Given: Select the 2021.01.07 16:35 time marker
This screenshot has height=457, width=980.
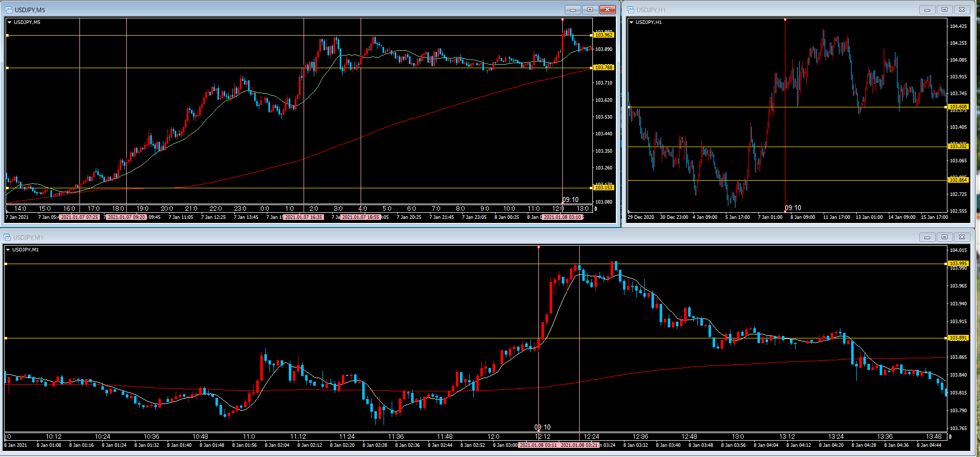Looking at the screenshot, I should pos(304,217).
